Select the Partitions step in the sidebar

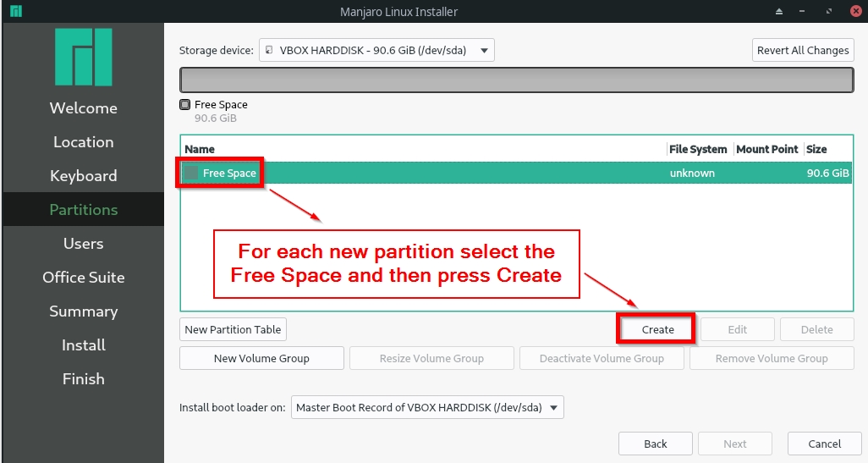(84, 209)
